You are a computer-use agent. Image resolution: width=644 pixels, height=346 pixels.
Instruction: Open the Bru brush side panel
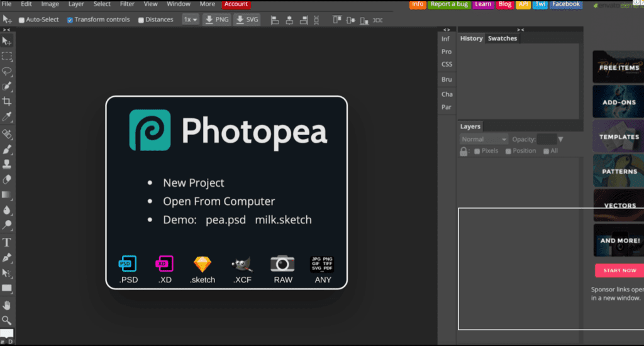pos(447,79)
